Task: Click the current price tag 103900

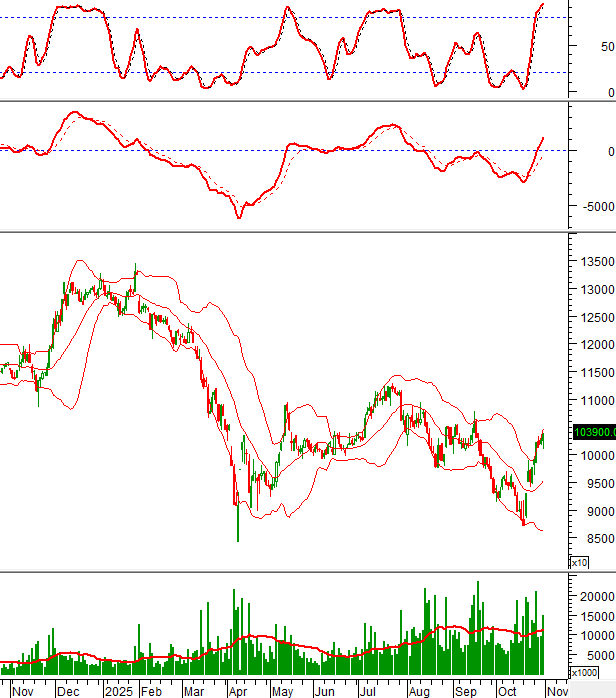Action: pyautogui.click(x=594, y=432)
